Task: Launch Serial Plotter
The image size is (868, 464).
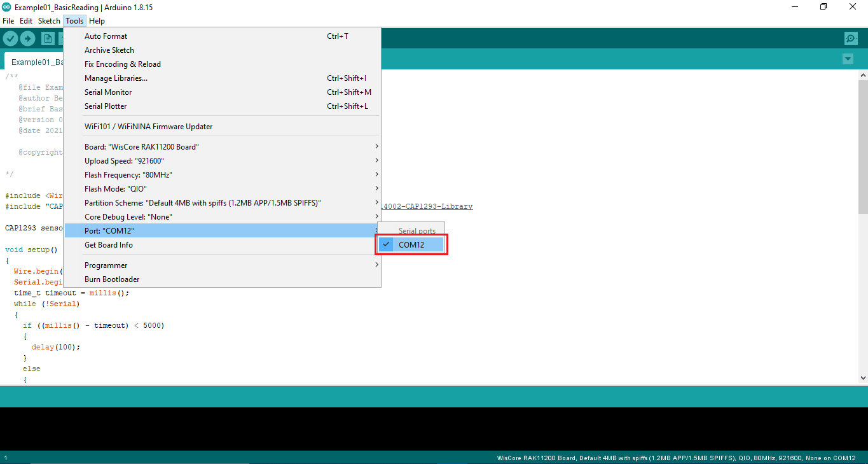Action: (222, 106)
